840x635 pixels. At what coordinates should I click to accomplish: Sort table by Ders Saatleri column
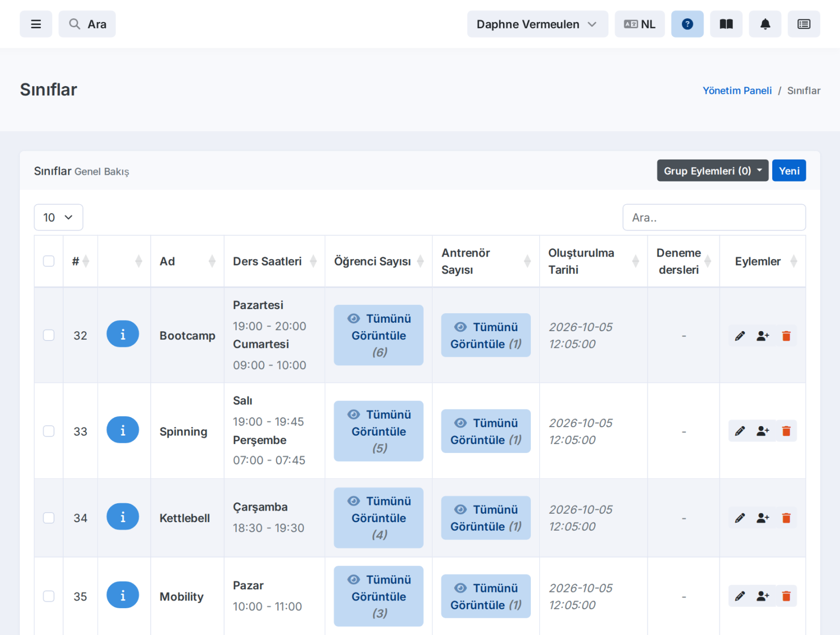pos(275,261)
